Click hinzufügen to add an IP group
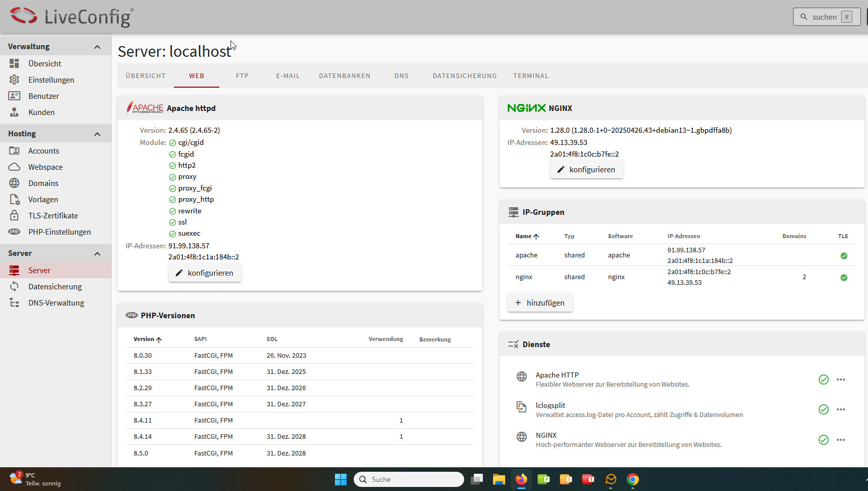The image size is (868, 491). [x=540, y=303]
